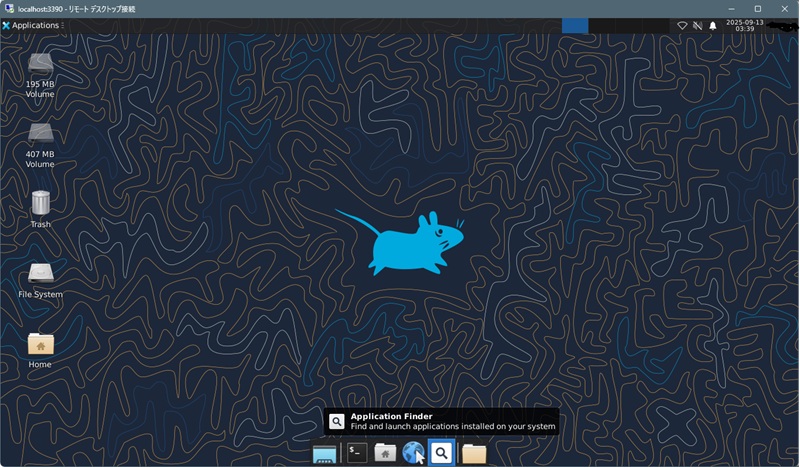The height and width of the screenshot is (467, 800).
Task: Open the File Manager dock icon
Action: pyautogui.click(x=385, y=453)
